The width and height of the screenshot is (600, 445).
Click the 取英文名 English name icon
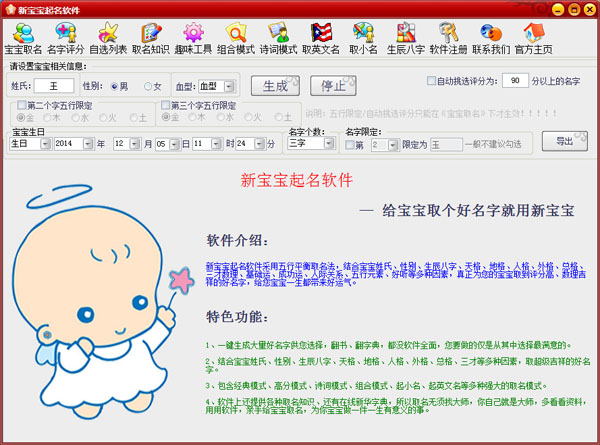pos(322,38)
